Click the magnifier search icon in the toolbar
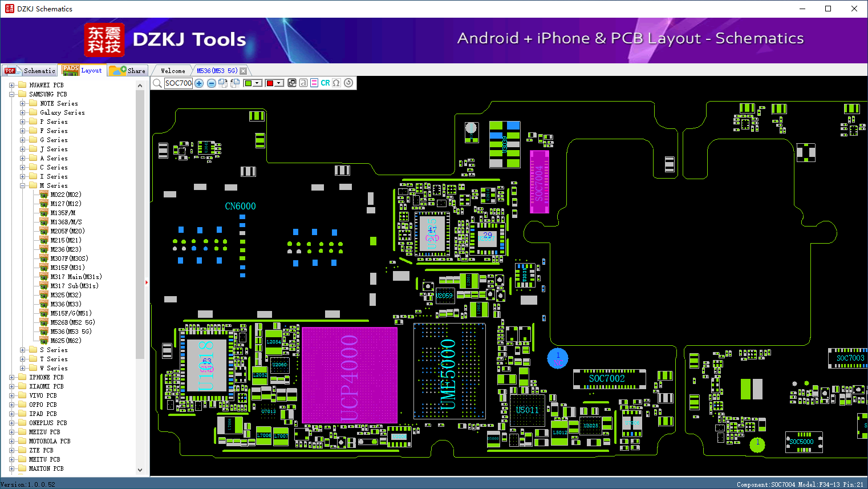 (x=157, y=83)
